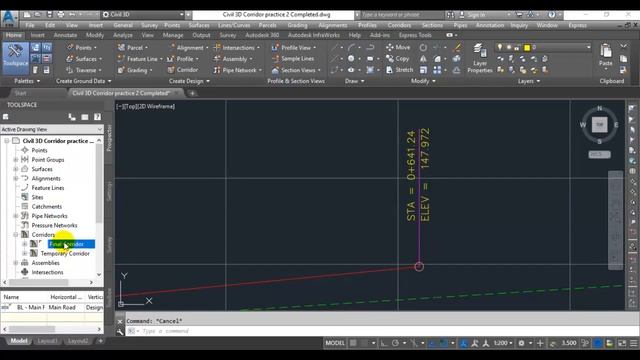The width and height of the screenshot is (640, 360).
Task: Select the Copy command
Action: click(x=398, y=59)
